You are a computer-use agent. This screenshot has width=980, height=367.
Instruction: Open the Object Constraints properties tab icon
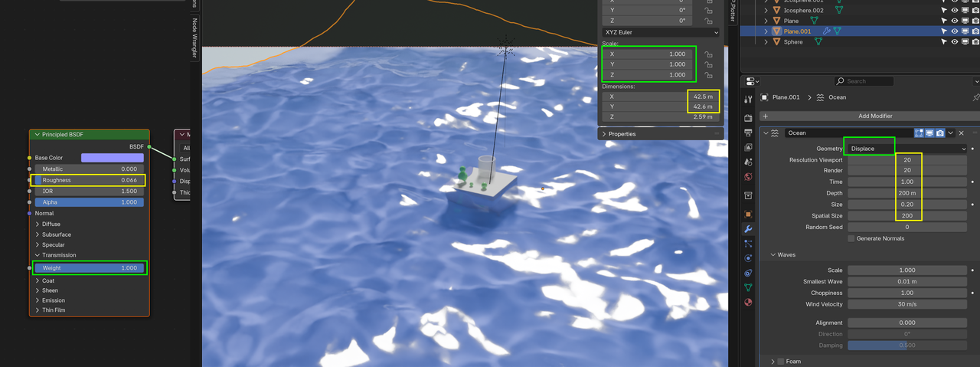(x=748, y=273)
